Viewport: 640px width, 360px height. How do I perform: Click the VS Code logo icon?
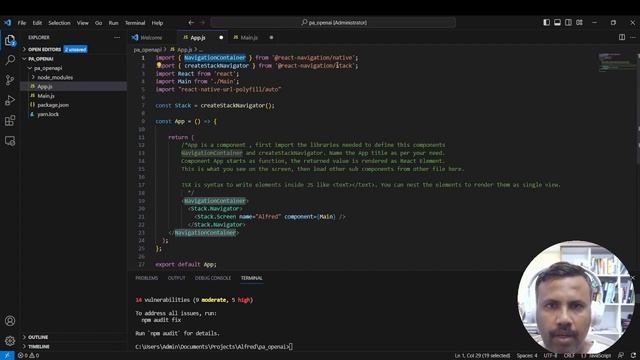tap(7, 22)
